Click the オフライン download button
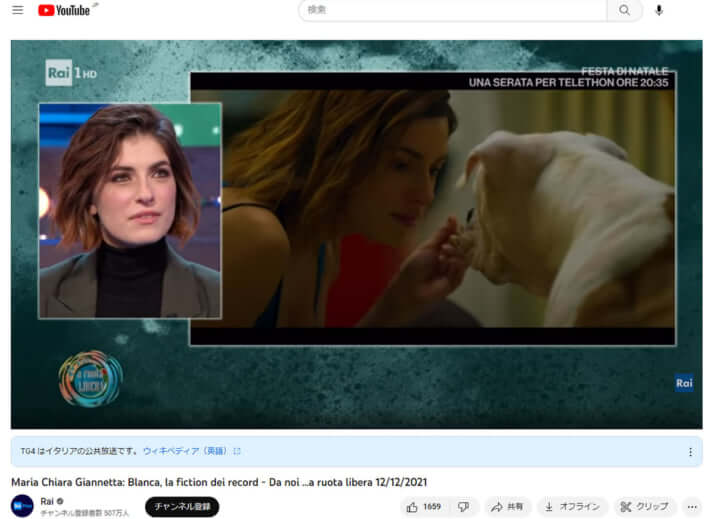714x519 pixels. (572, 507)
